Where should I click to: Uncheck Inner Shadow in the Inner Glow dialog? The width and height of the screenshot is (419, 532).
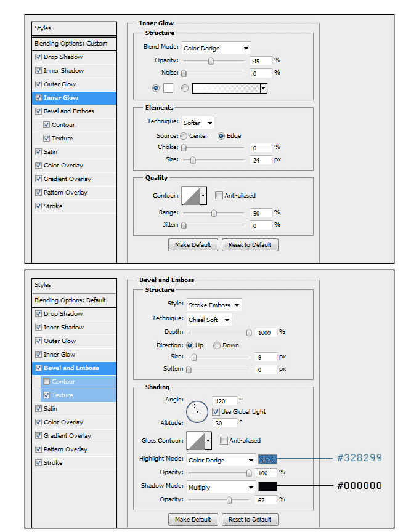(x=38, y=71)
